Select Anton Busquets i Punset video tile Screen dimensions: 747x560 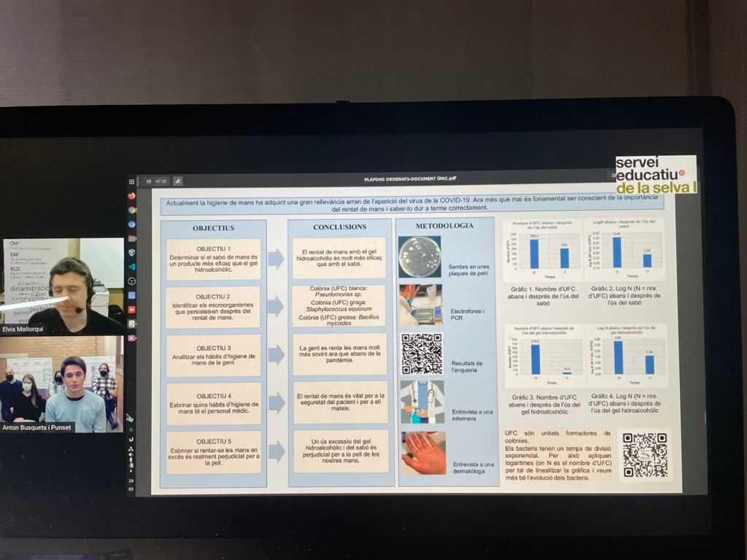coord(63,384)
